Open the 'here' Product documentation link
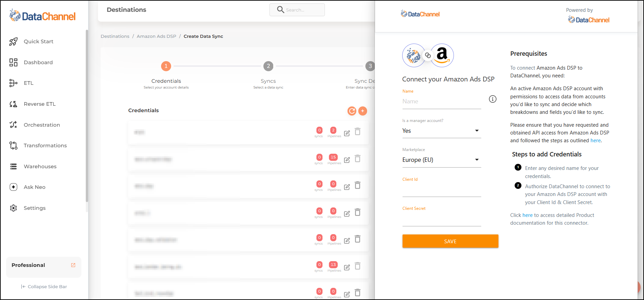The image size is (644, 300). point(527,215)
